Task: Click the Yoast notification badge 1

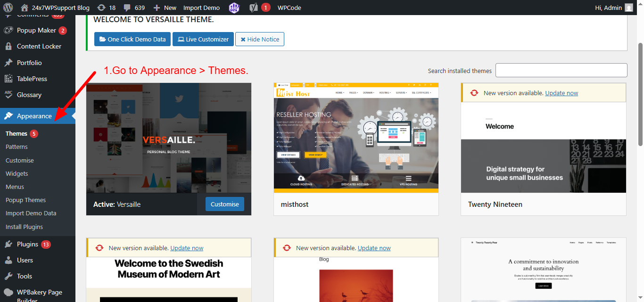Action: coord(266,8)
